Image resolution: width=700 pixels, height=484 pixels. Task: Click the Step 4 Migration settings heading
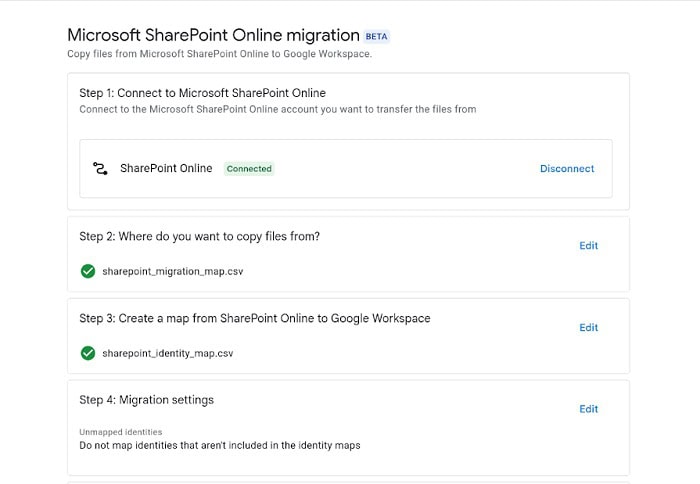point(146,400)
